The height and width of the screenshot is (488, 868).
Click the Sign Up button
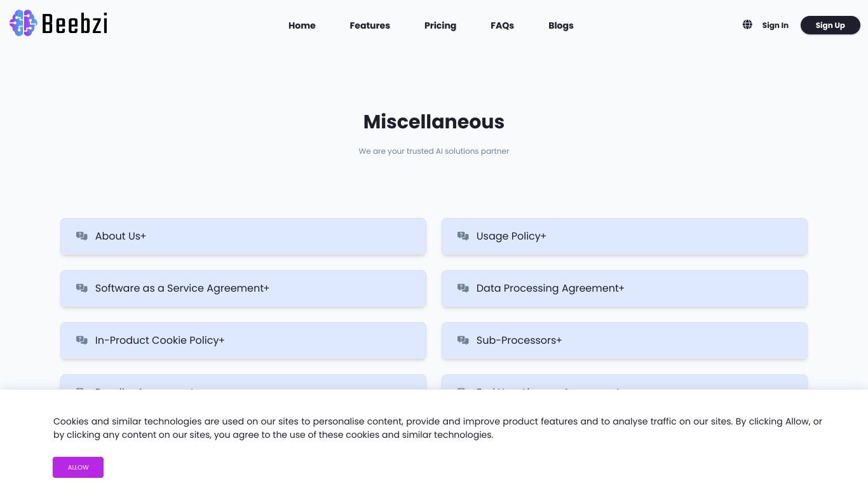click(x=830, y=25)
